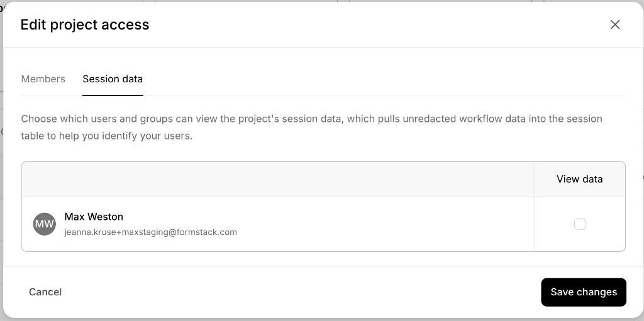Click the Edit project access title
The image size is (644, 321).
(85, 24)
